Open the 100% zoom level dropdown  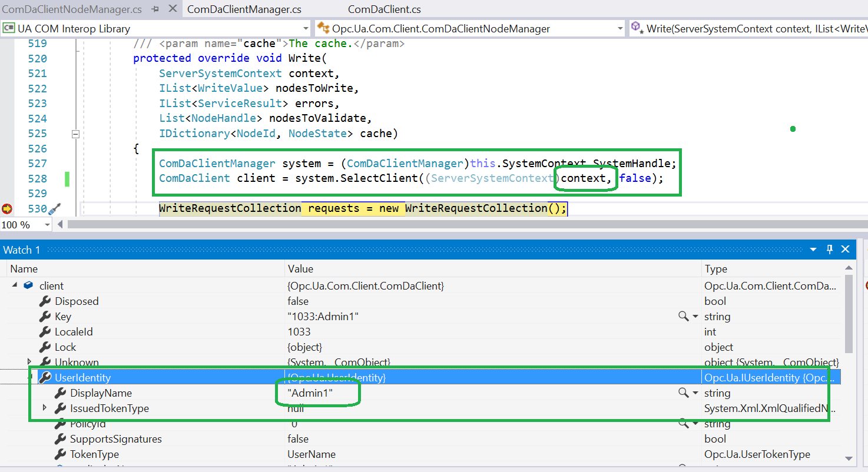point(47,224)
